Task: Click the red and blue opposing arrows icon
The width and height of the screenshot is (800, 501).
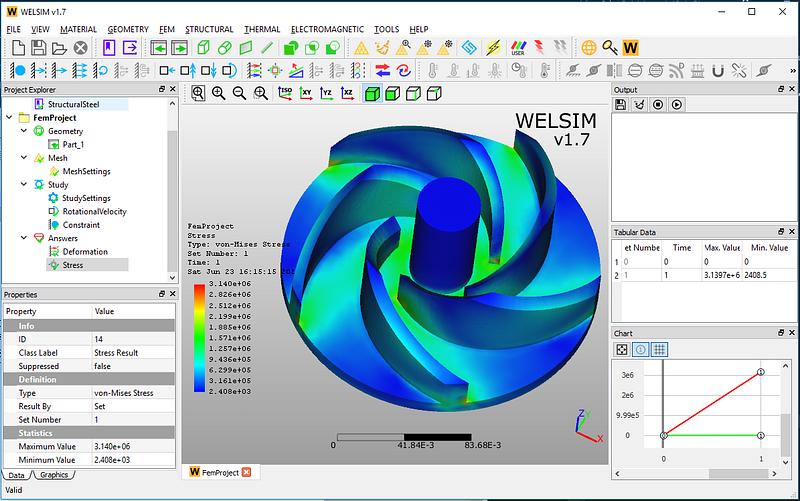Action: pyautogui.click(x=383, y=70)
